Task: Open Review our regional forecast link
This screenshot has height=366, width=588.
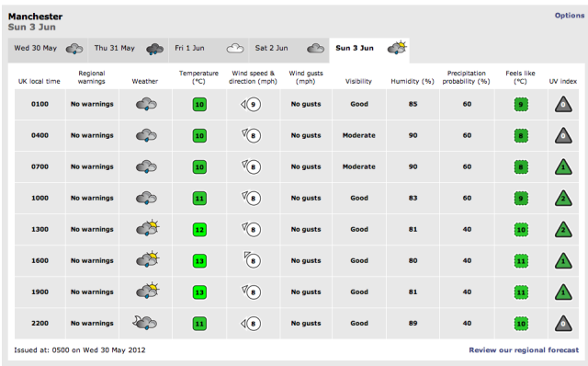Action: (524, 349)
